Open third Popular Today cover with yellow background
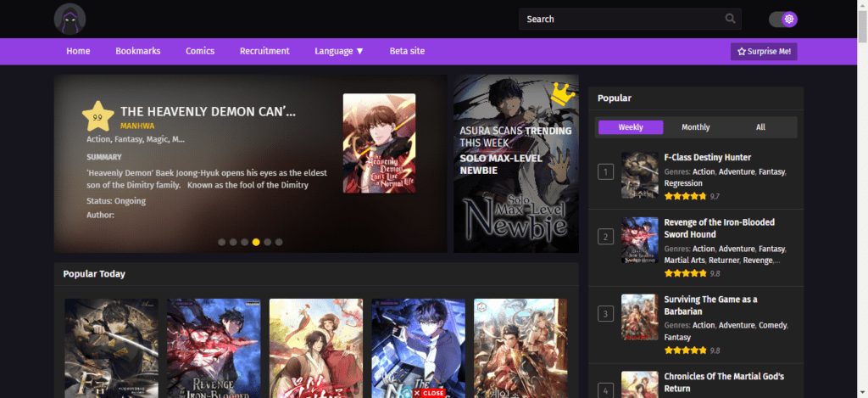Image resolution: width=868 pixels, height=398 pixels. click(316, 348)
